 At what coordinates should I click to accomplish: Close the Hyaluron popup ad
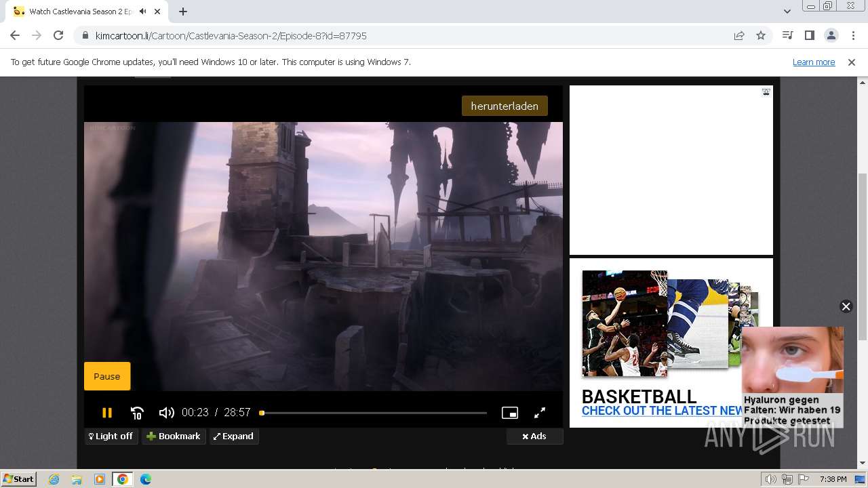coord(846,306)
